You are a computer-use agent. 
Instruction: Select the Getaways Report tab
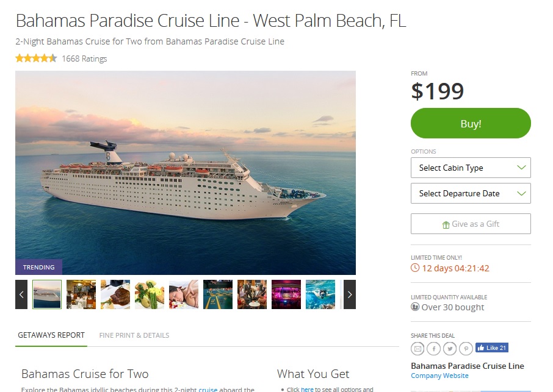coord(51,335)
